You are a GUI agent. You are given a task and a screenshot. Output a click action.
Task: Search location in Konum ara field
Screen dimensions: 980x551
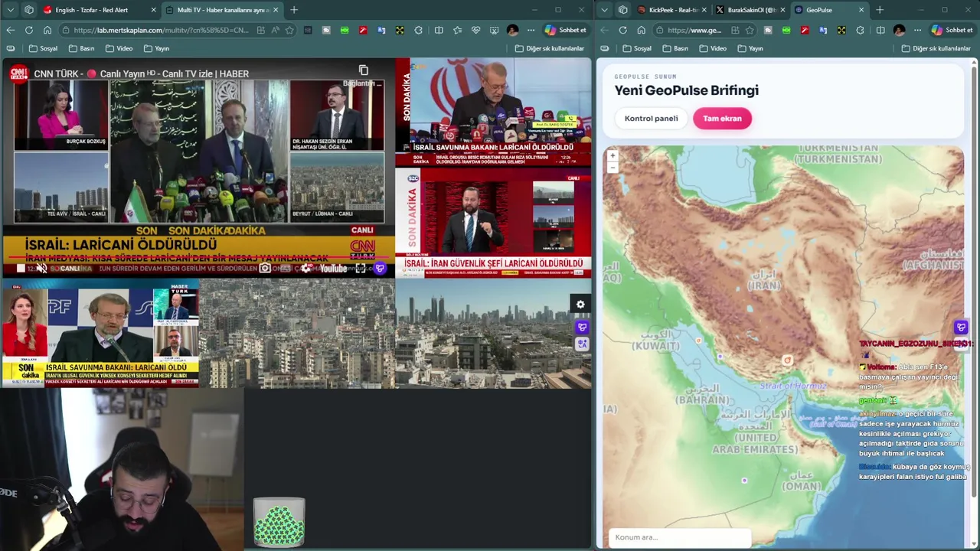click(x=679, y=537)
